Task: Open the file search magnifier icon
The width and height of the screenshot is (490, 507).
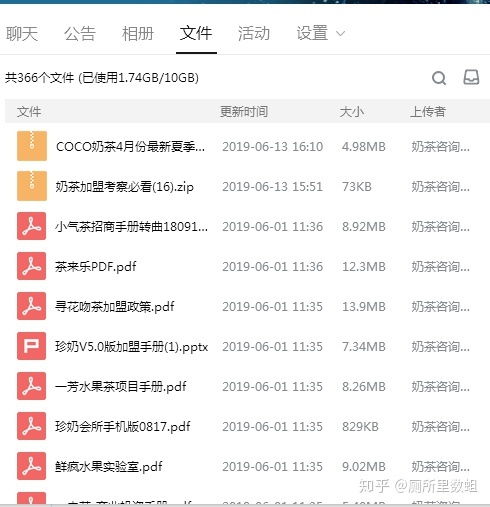Action: (439, 78)
